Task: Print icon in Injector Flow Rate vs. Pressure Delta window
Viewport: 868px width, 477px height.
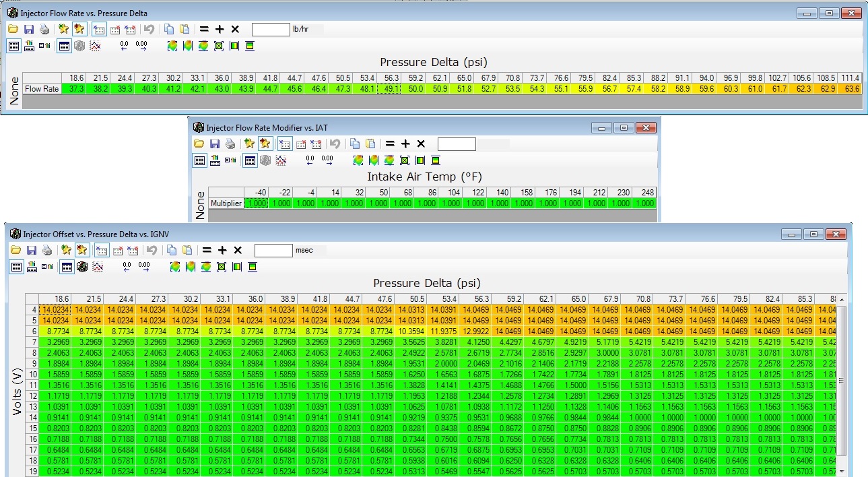Action: 44,29
